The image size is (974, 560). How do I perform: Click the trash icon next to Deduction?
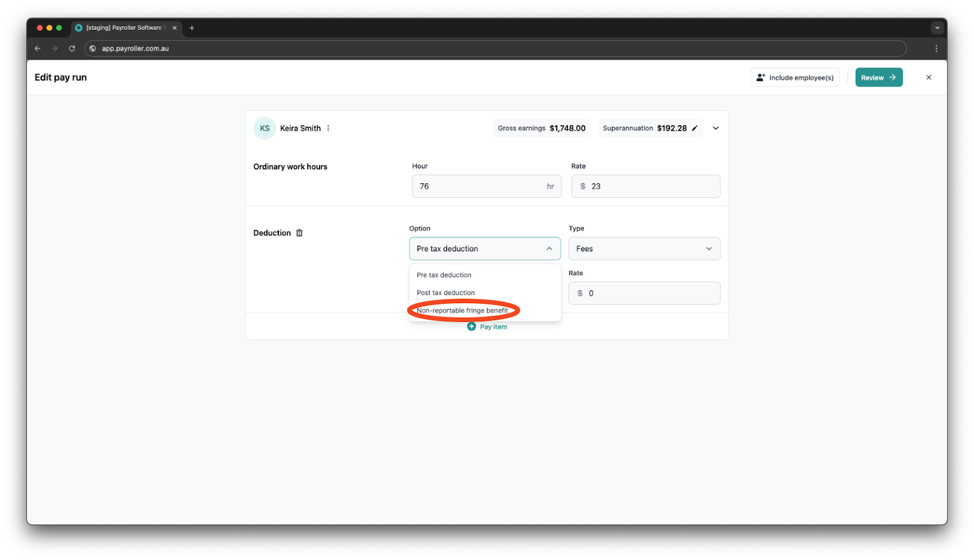299,233
